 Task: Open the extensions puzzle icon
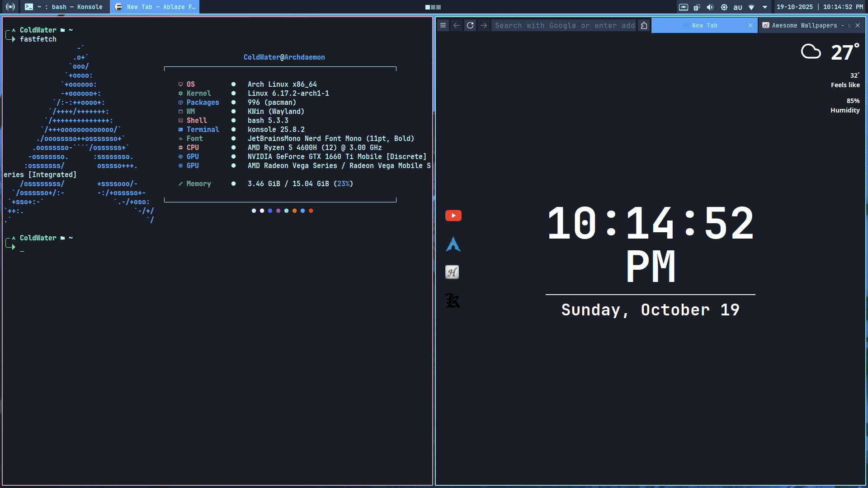coord(644,25)
